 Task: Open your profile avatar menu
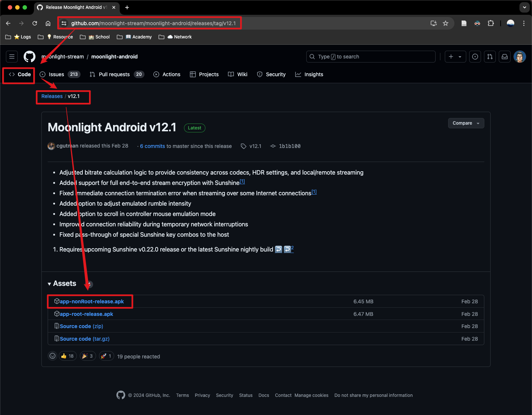[520, 57]
